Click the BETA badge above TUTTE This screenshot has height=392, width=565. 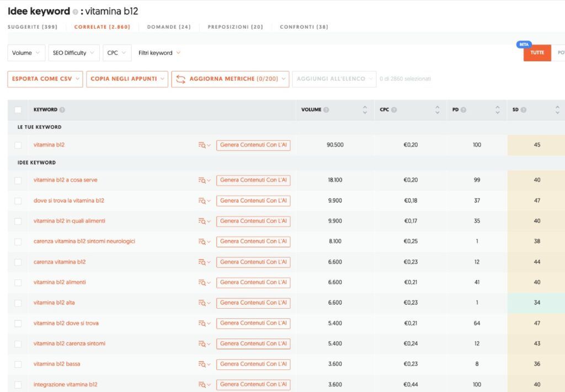point(524,44)
